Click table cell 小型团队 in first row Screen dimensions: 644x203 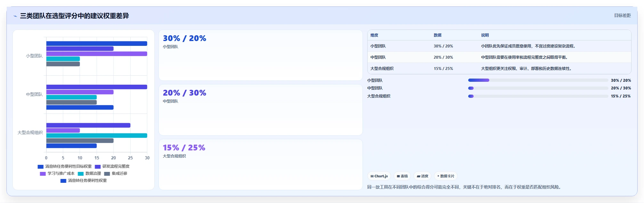(378, 46)
